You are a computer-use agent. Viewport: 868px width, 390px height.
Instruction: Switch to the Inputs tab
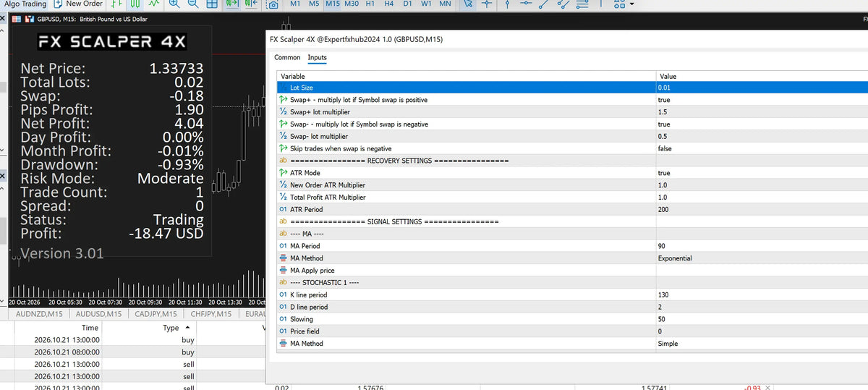pos(317,58)
